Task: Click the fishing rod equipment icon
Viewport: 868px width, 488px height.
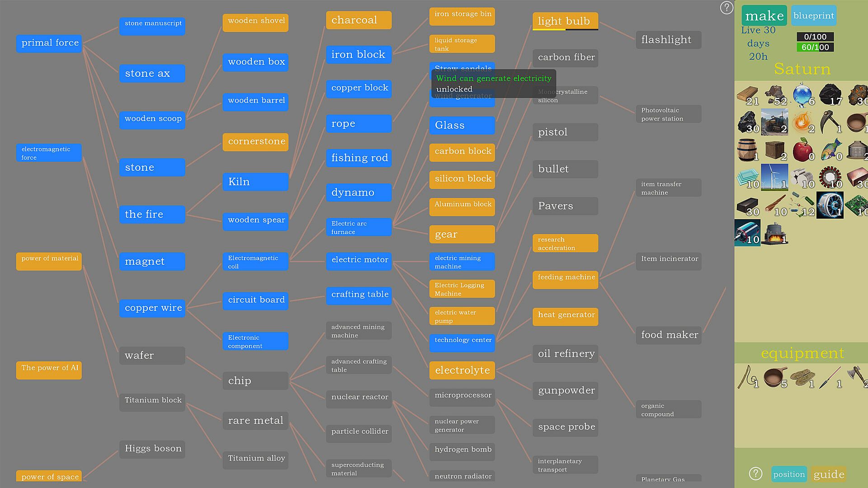Action: [748, 377]
